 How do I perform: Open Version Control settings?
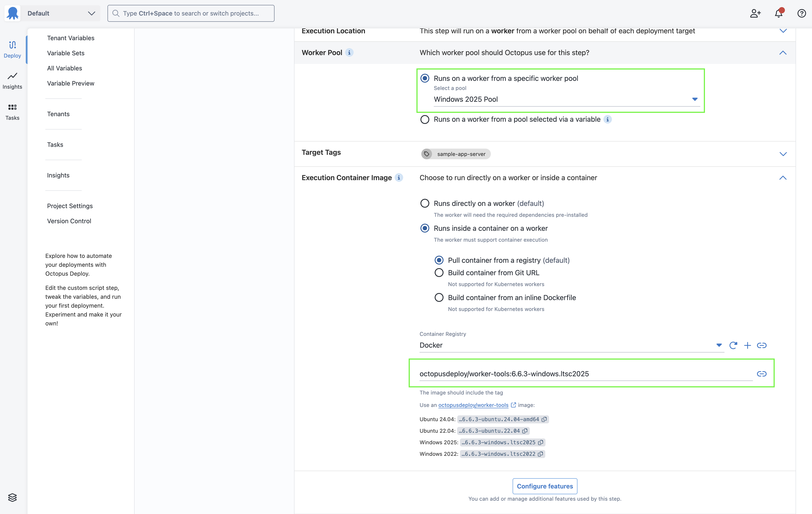[69, 221]
